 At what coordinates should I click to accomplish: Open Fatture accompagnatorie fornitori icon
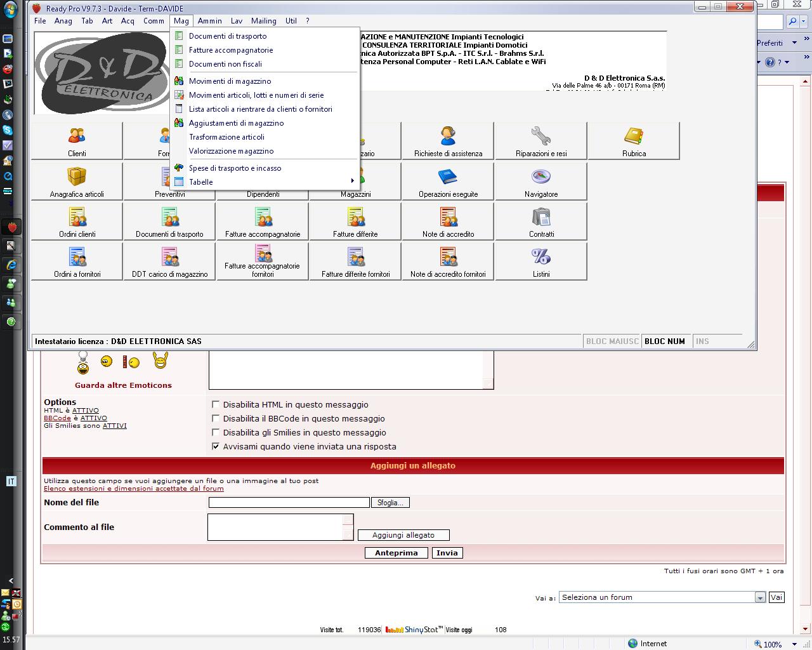coord(263,262)
